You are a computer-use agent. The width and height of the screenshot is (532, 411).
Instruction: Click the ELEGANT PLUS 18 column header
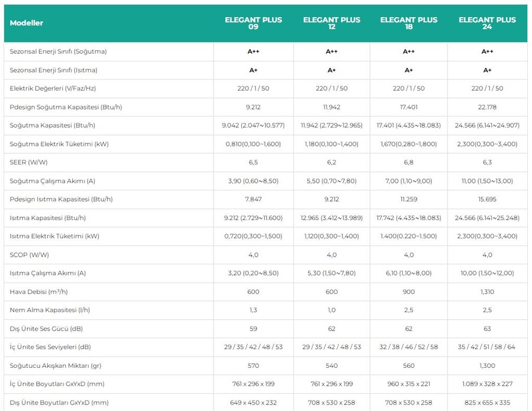pyautogui.click(x=408, y=23)
